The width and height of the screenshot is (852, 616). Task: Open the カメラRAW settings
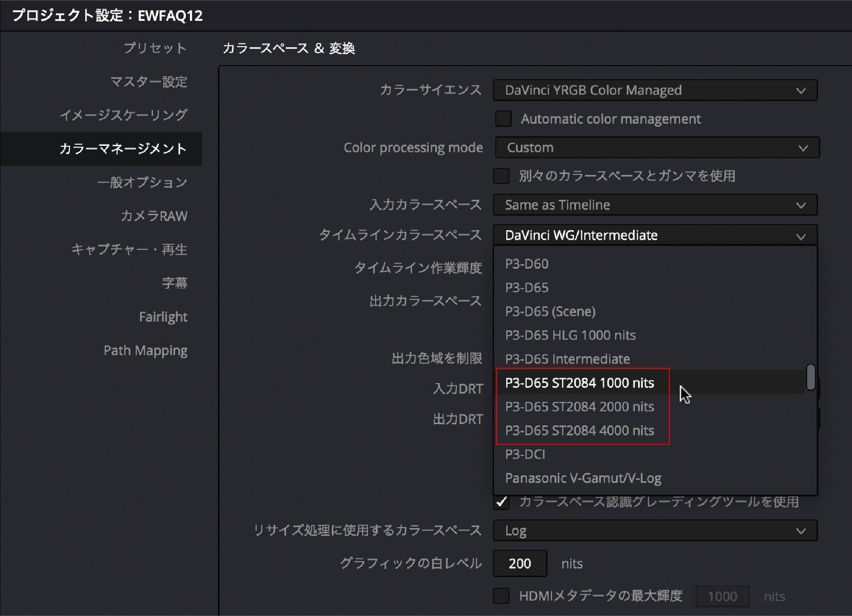click(x=154, y=216)
